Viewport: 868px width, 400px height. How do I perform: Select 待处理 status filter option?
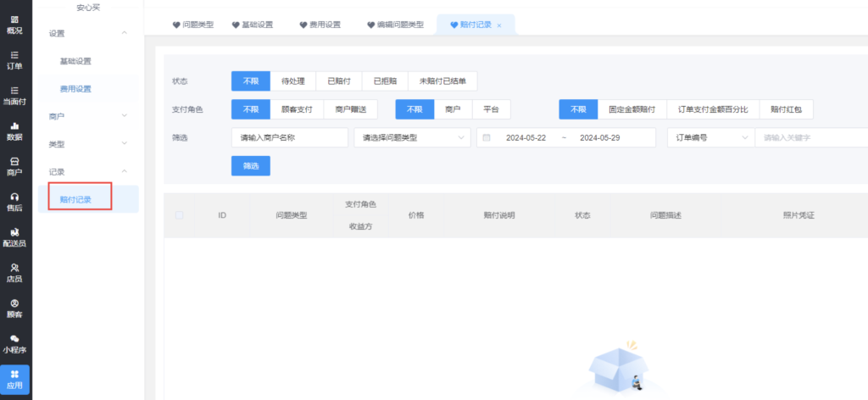coord(293,81)
